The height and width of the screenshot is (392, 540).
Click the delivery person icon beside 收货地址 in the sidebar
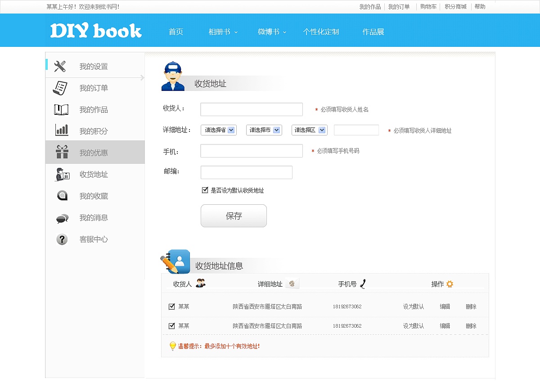tap(62, 174)
